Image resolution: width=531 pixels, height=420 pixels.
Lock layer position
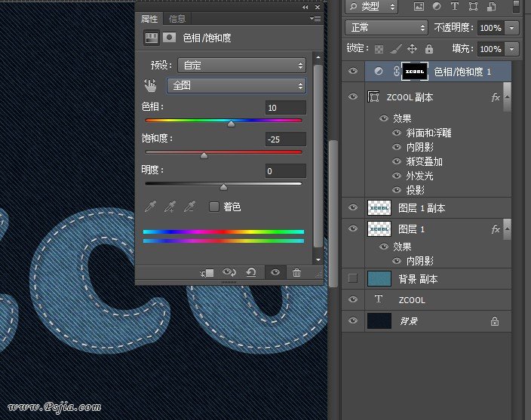point(412,49)
